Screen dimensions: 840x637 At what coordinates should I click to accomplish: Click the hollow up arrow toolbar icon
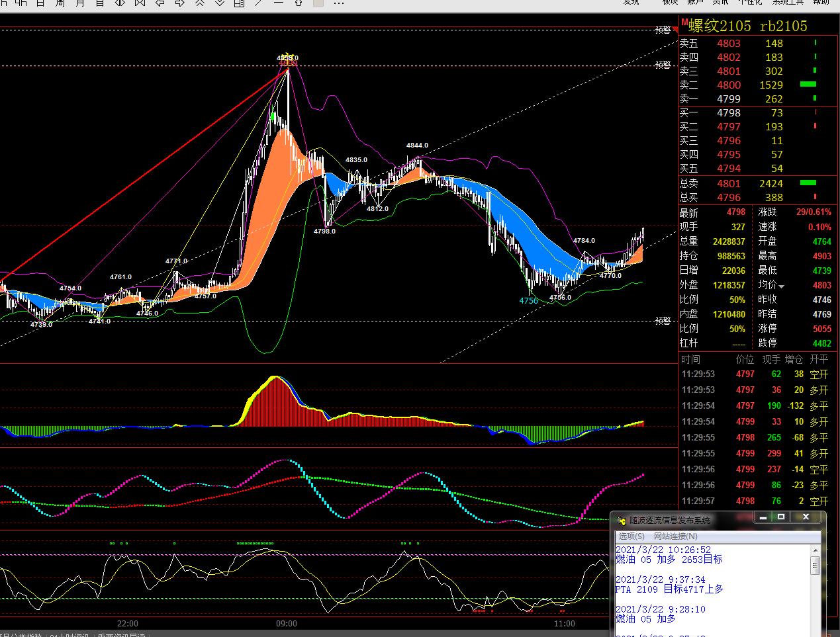tap(299, 3)
